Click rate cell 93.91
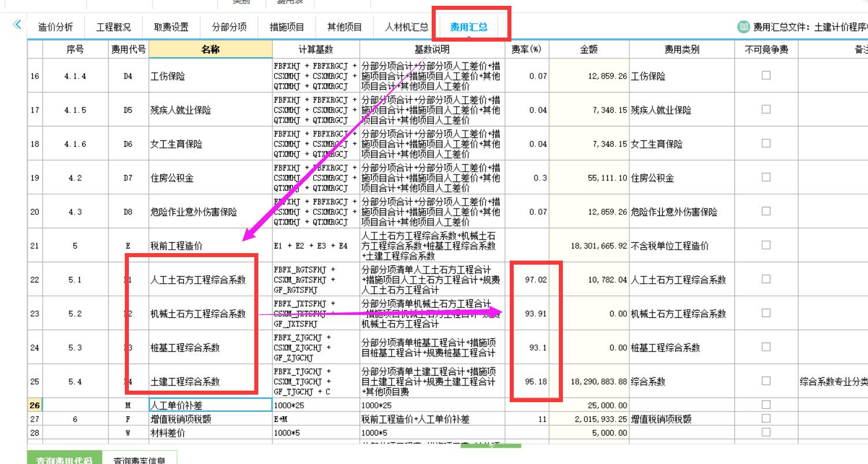 tap(526, 314)
